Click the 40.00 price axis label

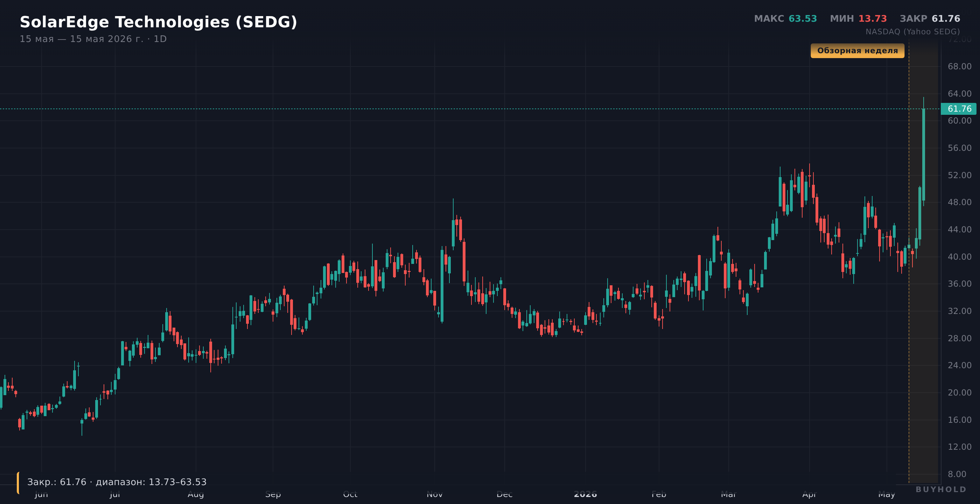point(959,257)
